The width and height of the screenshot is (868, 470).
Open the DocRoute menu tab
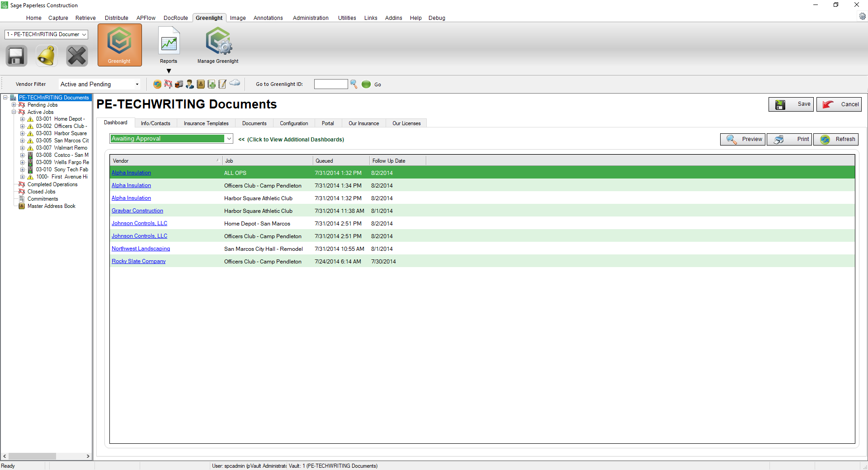[176, 18]
